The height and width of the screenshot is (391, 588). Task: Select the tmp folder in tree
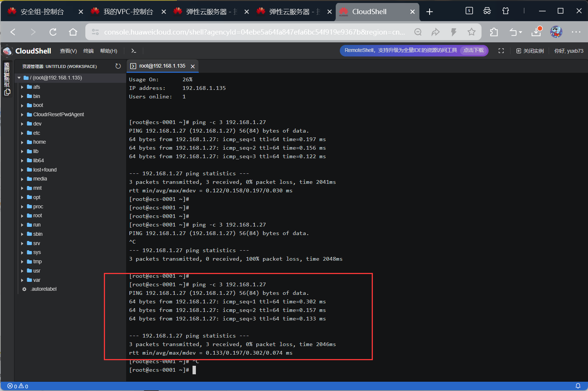coord(37,261)
